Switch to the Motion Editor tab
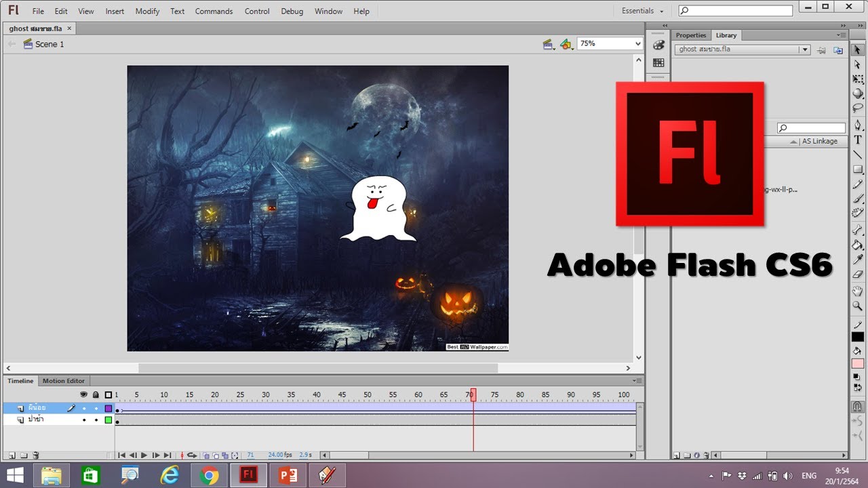 [64, 381]
